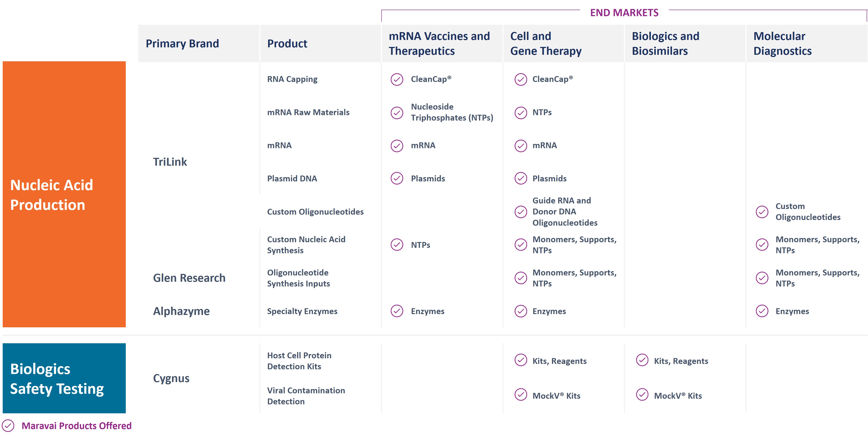This screenshot has width=868, height=438.
Task: Select the Molecular Diagnostics column header
Action: pyautogui.click(x=782, y=44)
